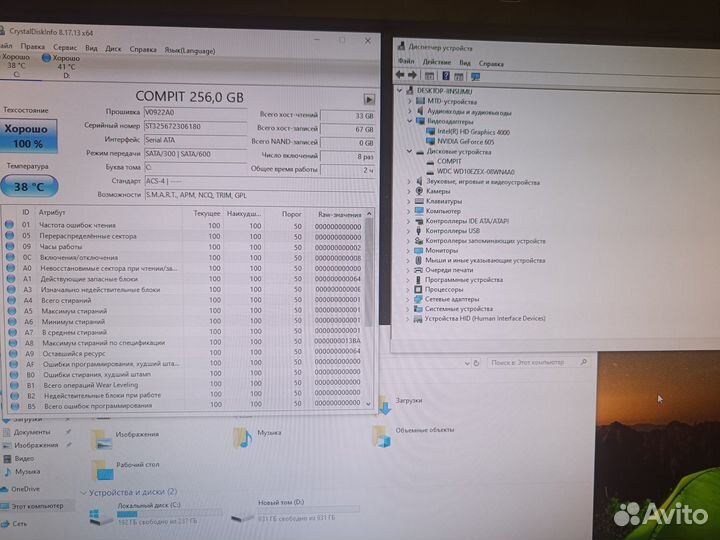Open the Музыка folder in Explorer
Image resolution: width=720 pixels, height=540 pixels.
pos(258,437)
